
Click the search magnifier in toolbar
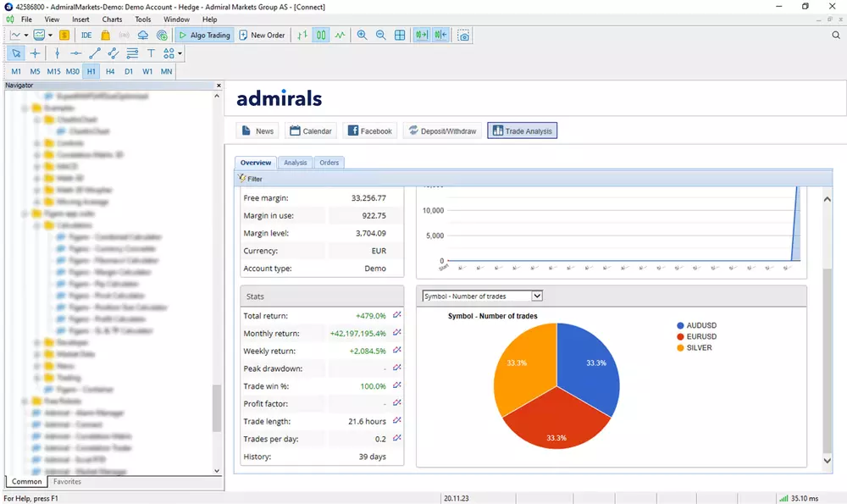pos(836,36)
